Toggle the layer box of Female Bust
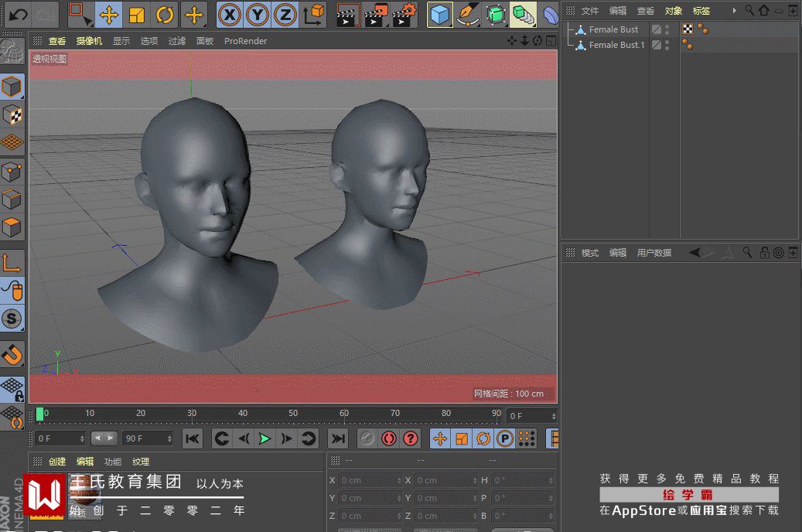Image resolution: width=802 pixels, height=532 pixels. pos(656,29)
